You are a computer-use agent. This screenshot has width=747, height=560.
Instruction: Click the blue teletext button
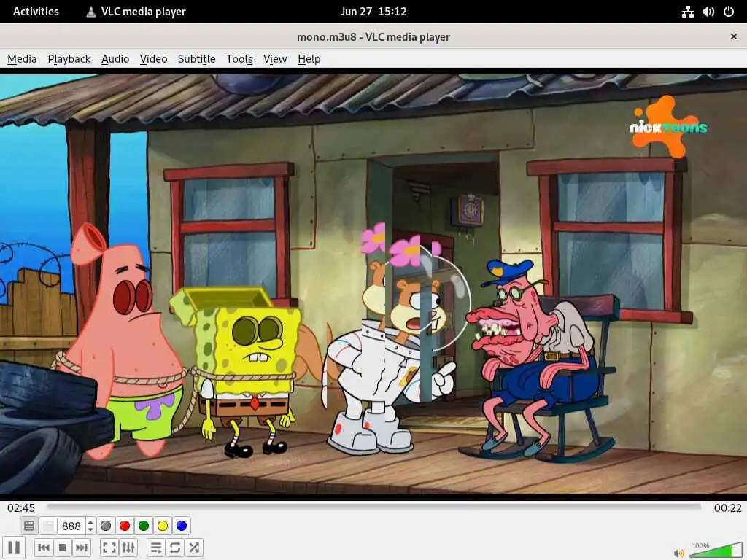[x=182, y=526]
